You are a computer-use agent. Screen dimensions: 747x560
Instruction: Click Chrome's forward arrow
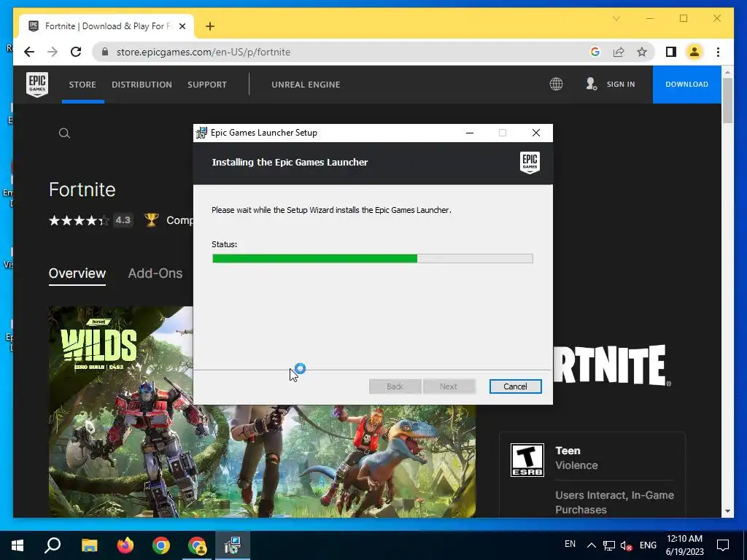pyautogui.click(x=53, y=52)
